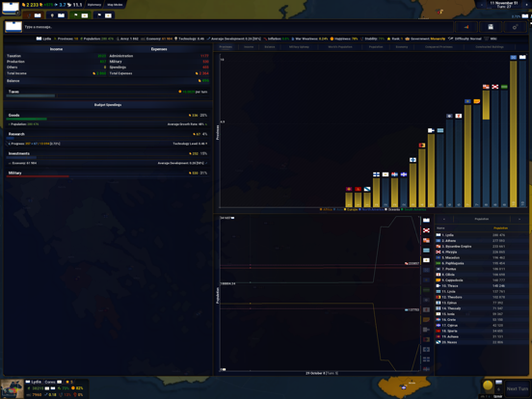The image size is (532, 399).
Task: Click the black-white Thrace flag above bar
Action: point(431,130)
